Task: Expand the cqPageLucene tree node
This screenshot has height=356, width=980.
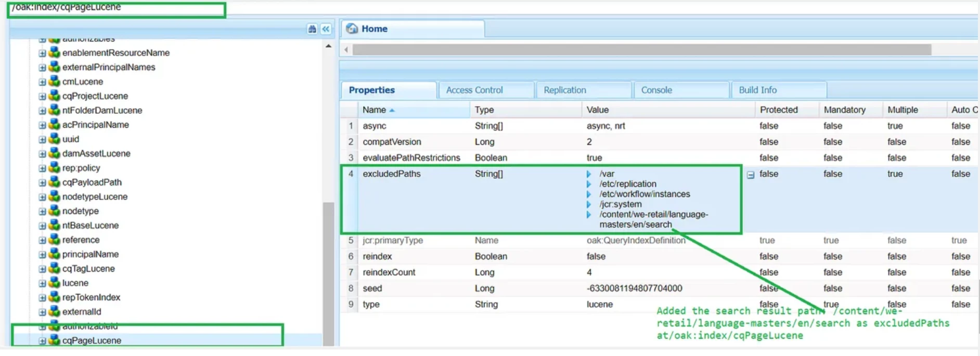Action: coord(42,340)
